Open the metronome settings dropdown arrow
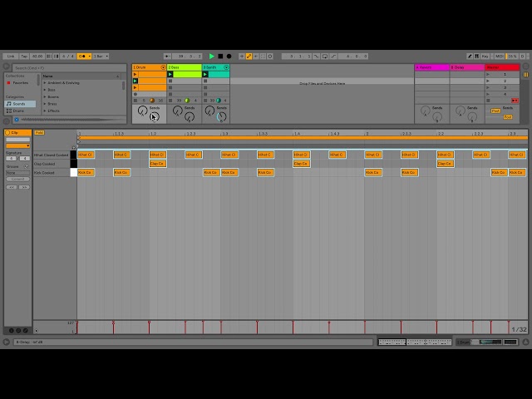 pyautogui.click(x=90, y=56)
